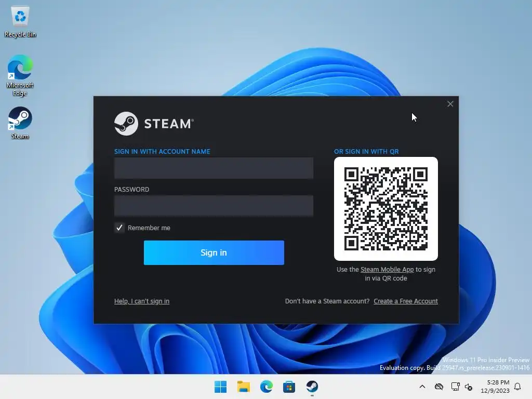Expand the hidden system tray icons chevron
532x399 pixels.
click(422, 387)
